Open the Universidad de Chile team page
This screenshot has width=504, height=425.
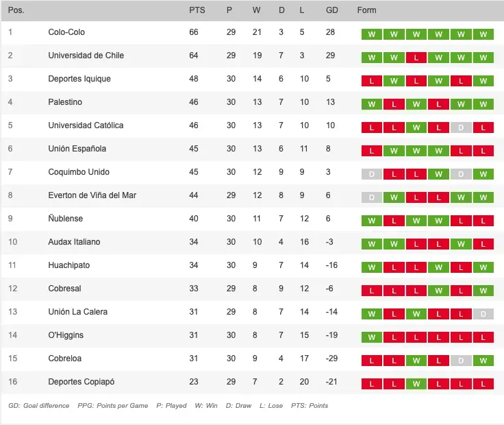[86, 56]
